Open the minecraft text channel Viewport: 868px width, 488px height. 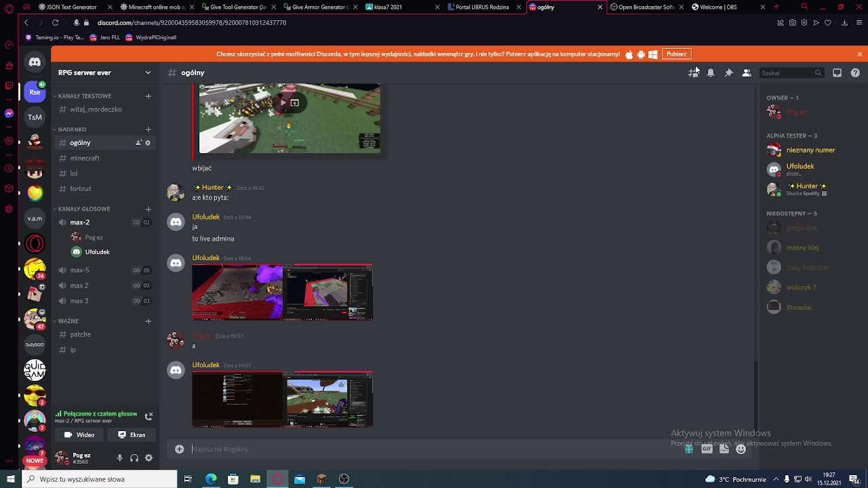tap(105, 158)
